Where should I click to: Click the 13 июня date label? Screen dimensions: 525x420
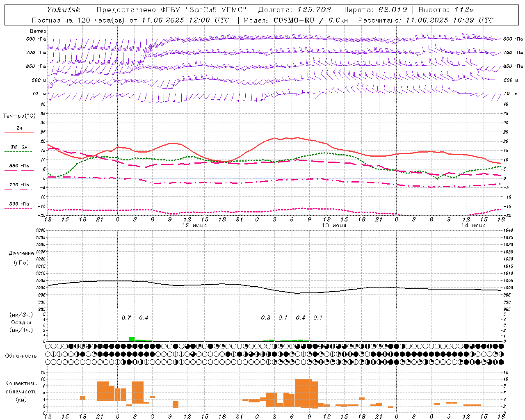[334, 226]
